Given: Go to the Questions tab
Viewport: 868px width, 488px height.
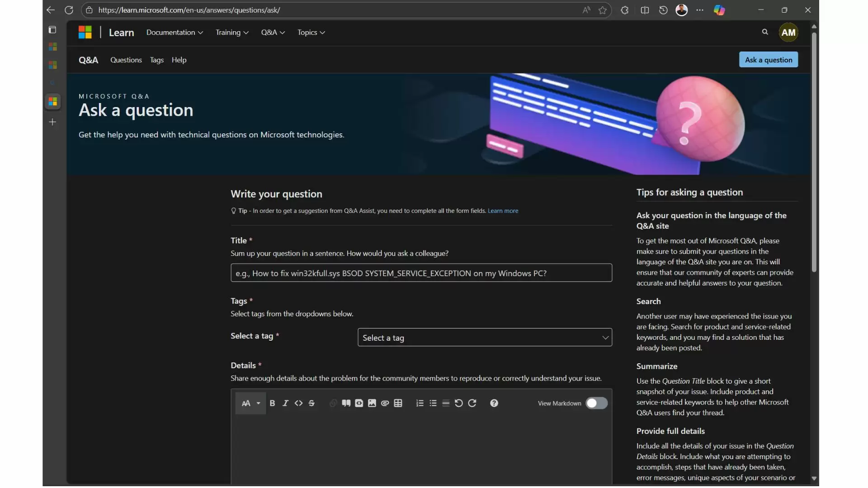Looking at the screenshot, I should [126, 60].
